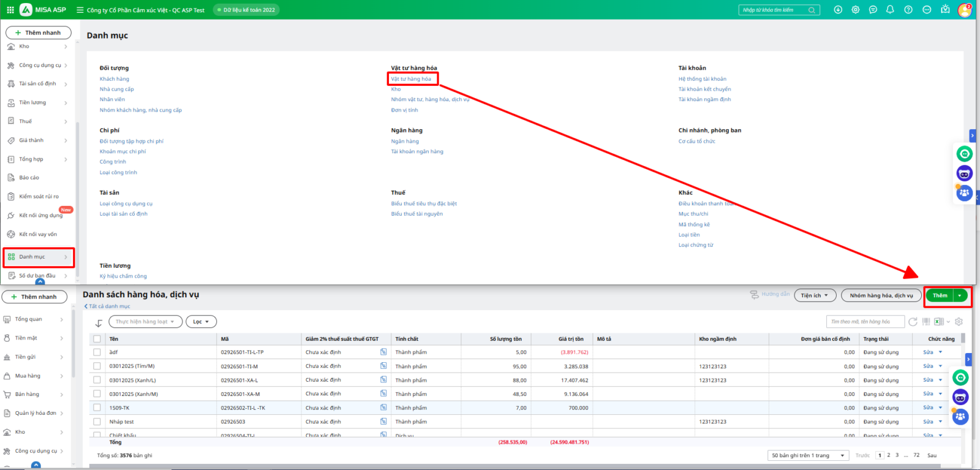Click the barcode icon above the table
The image size is (980, 470).
coord(926,322)
